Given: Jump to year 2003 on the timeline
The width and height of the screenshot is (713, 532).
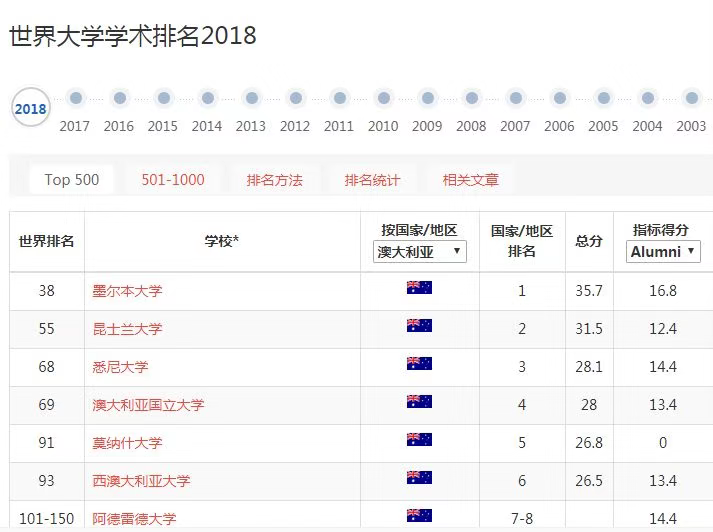Looking at the screenshot, I should point(691,98).
